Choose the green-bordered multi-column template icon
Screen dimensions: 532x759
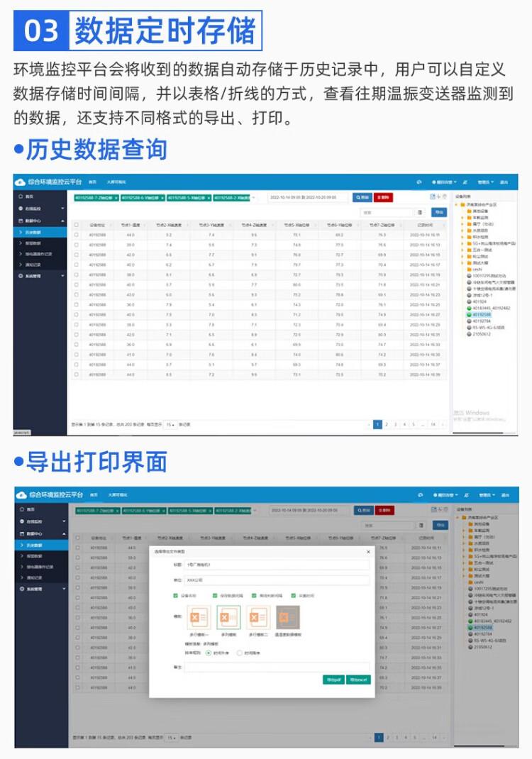(228, 617)
